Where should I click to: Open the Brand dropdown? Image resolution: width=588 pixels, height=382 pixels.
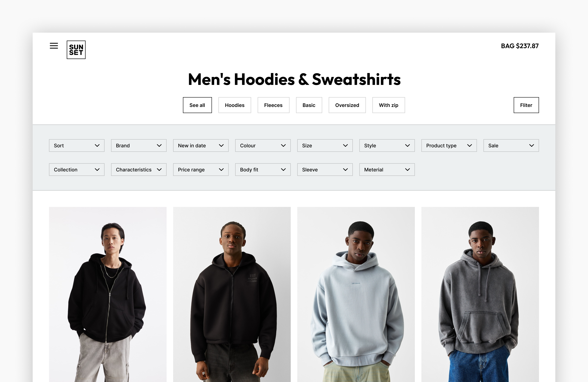pos(139,145)
